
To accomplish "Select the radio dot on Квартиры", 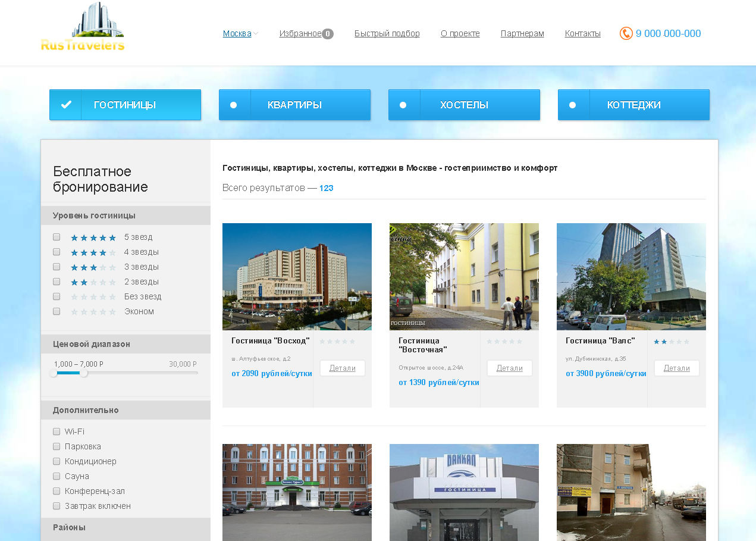I will pos(234,105).
